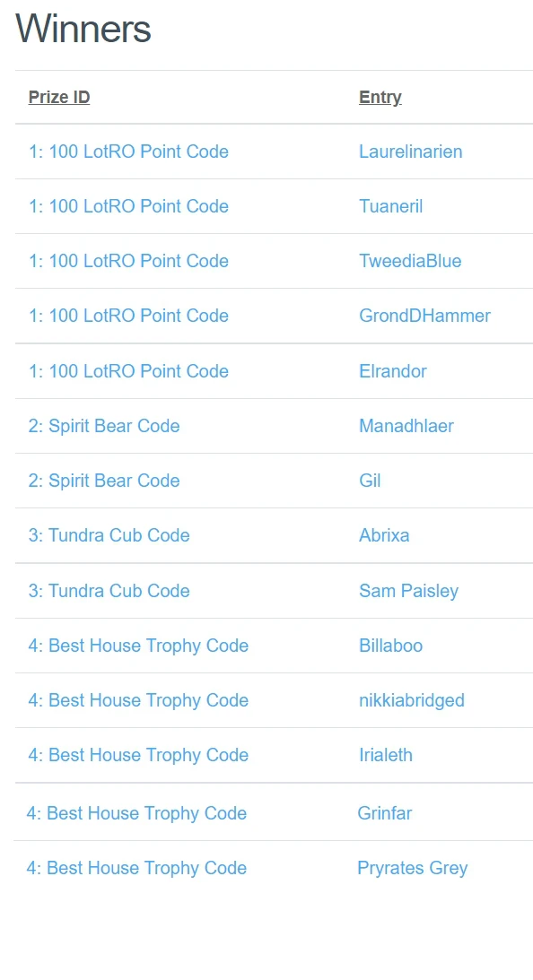The image size is (533, 980).
Task: Open Sam Paisley entry
Action: click(x=408, y=591)
